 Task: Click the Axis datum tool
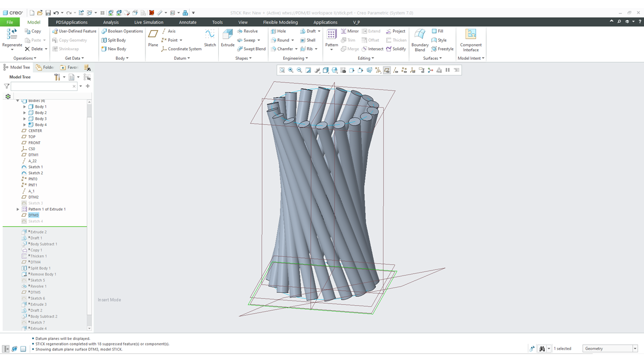pos(169,31)
